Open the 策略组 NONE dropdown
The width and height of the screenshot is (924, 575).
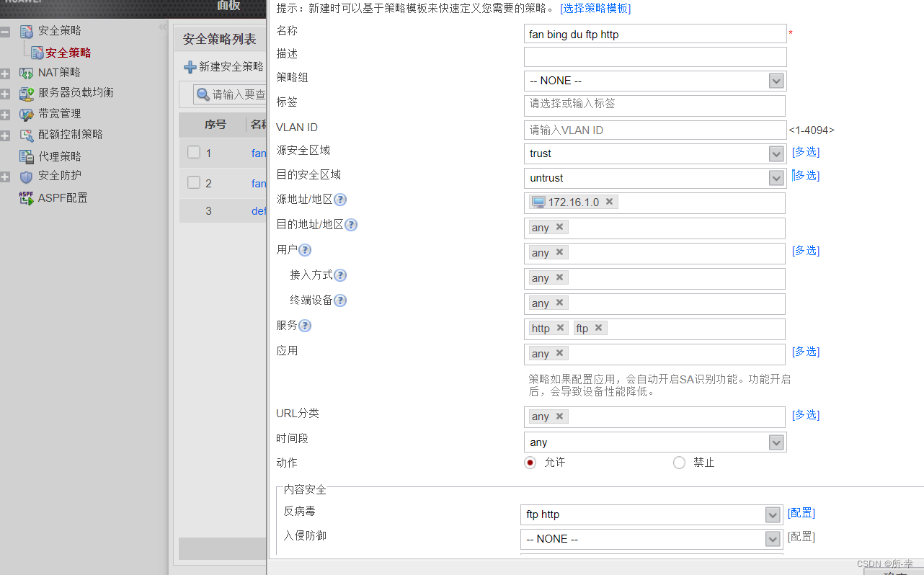(776, 81)
